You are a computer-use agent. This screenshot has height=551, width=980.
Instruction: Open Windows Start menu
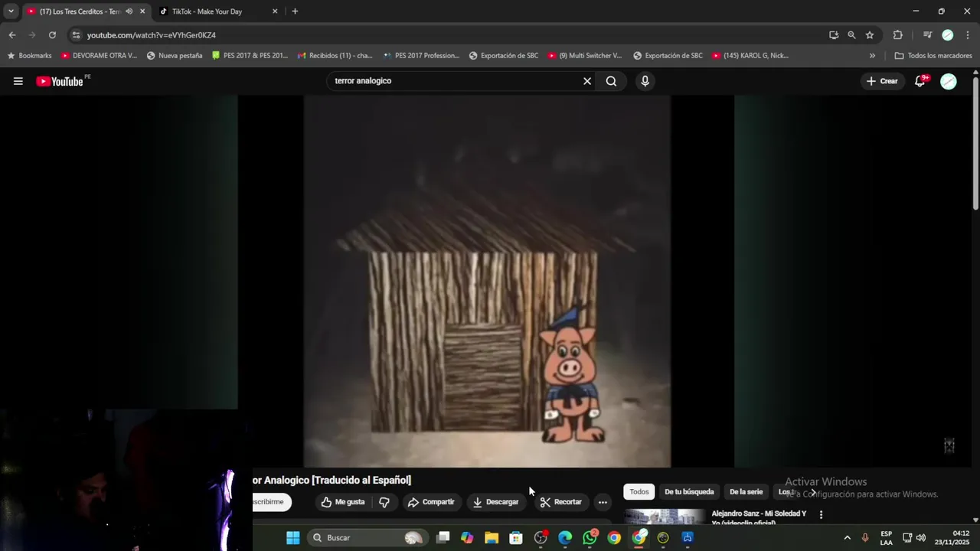coord(293,538)
